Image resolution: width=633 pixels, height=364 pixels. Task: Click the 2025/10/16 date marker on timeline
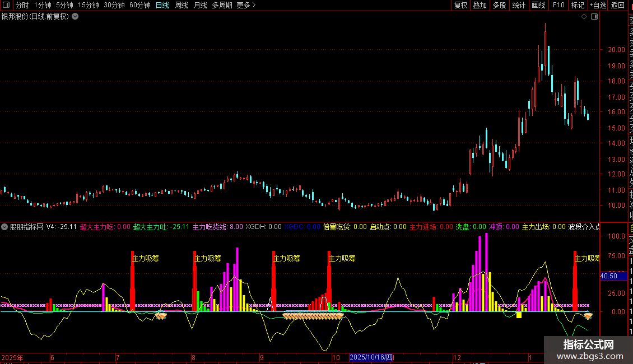pyautogui.click(x=372, y=357)
